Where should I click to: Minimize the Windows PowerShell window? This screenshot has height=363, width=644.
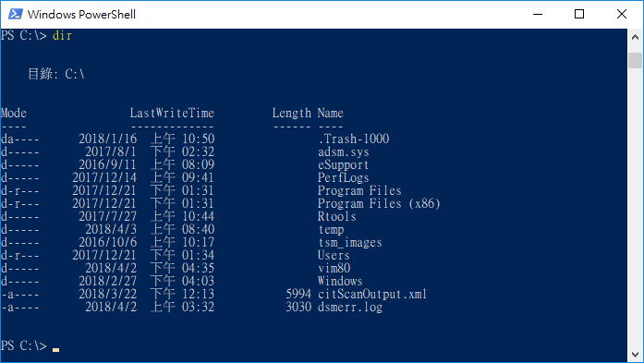pyautogui.click(x=538, y=15)
